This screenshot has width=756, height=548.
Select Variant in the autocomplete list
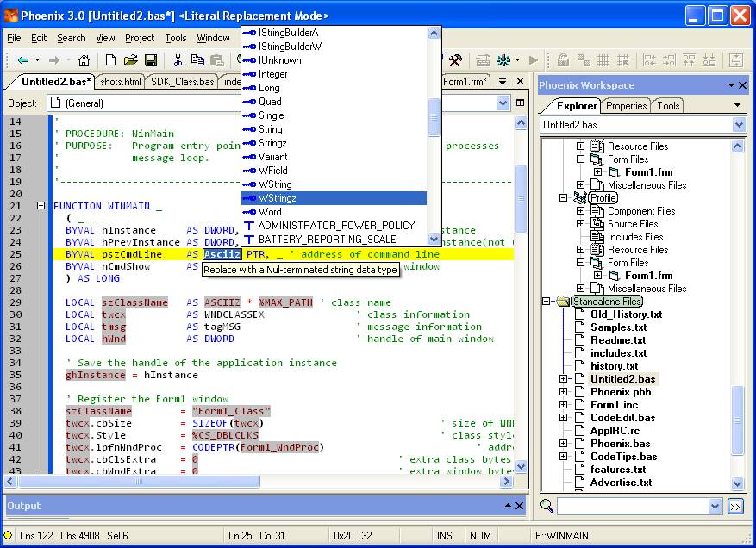[334, 157]
